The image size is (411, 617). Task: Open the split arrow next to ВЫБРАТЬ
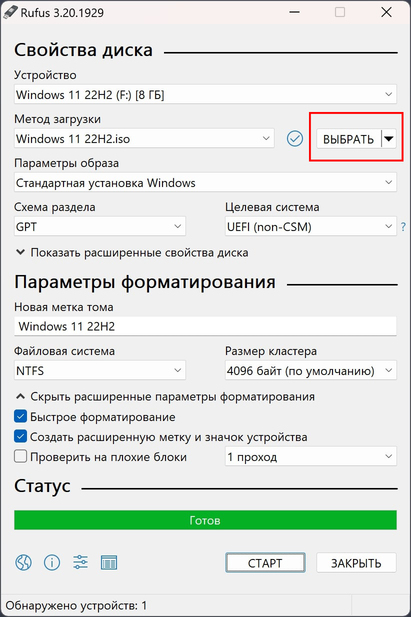[389, 139]
